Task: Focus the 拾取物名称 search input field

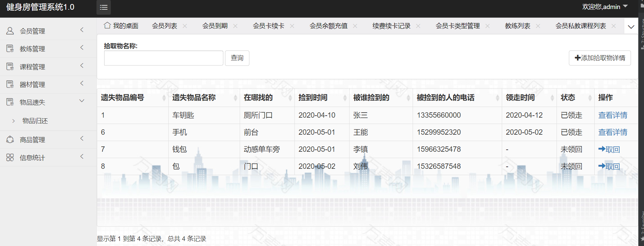Action: pos(164,58)
